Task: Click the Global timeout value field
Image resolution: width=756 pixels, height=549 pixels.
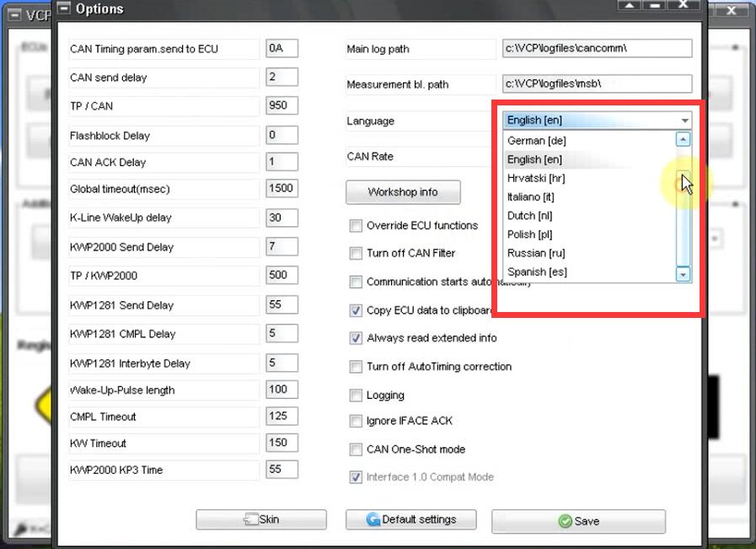Action: (x=281, y=188)
